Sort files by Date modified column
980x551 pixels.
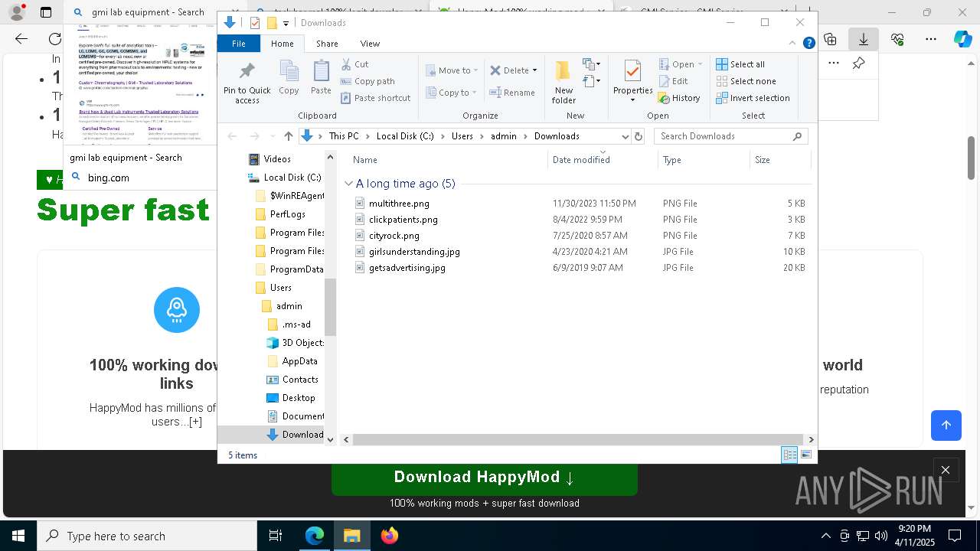[x=603, y=159]
